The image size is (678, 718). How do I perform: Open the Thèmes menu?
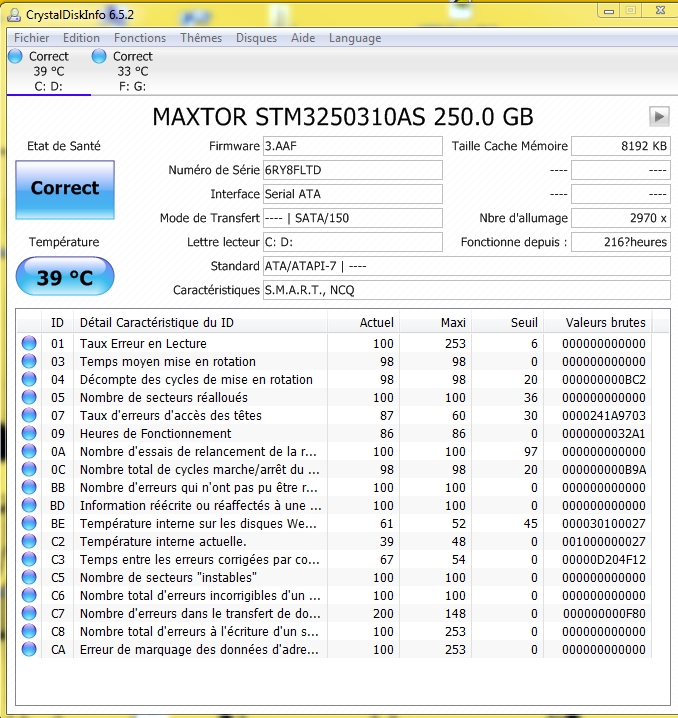tap(201, 38)
